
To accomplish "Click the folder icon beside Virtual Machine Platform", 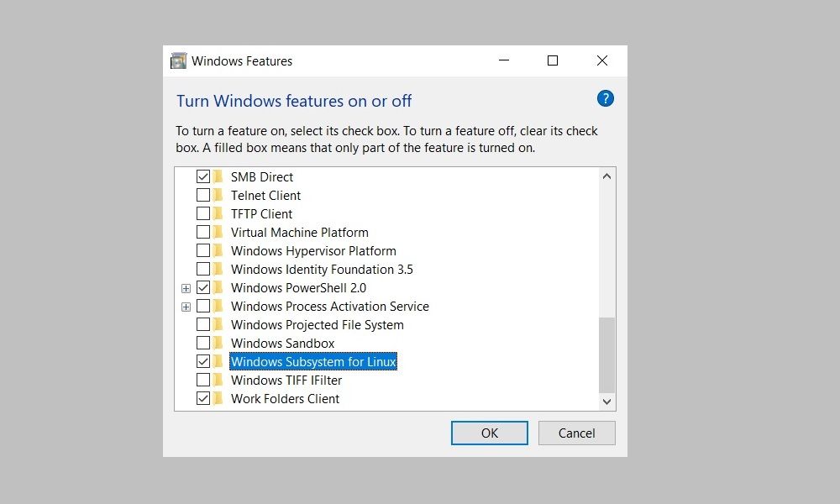I will 219,232.
